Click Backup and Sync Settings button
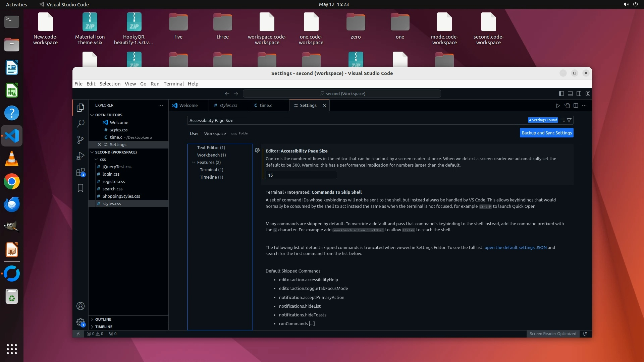 click(x=546, y=133)
